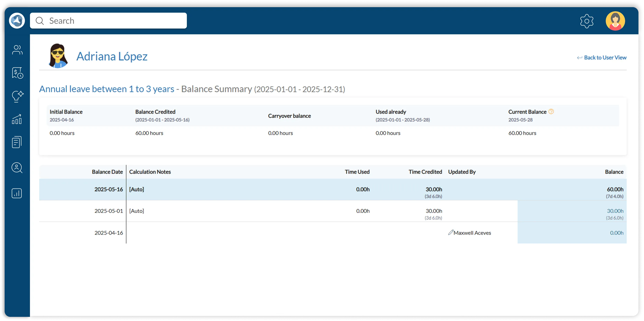Click the help icon next to Current Balance
Screen dimensions: 644x321
click(551, 112)
